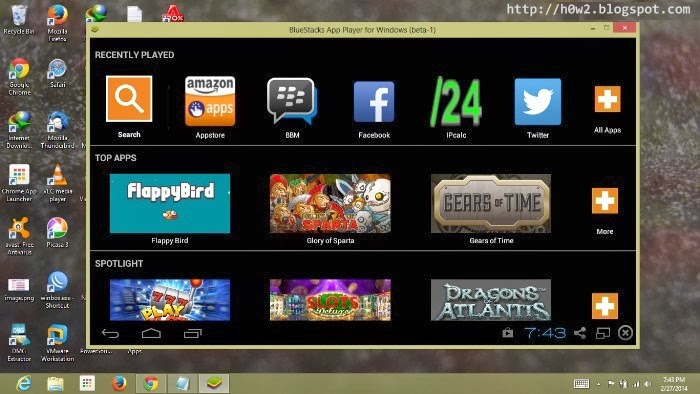
Task: Open File Explorer from the taskbar
Action: [x=55, y=383]
